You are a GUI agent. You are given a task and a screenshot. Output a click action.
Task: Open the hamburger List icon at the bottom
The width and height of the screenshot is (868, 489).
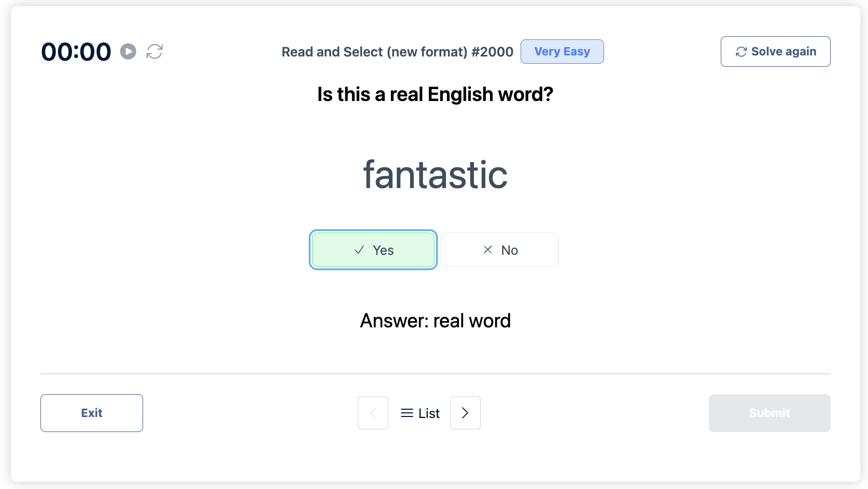click(407, 413)
